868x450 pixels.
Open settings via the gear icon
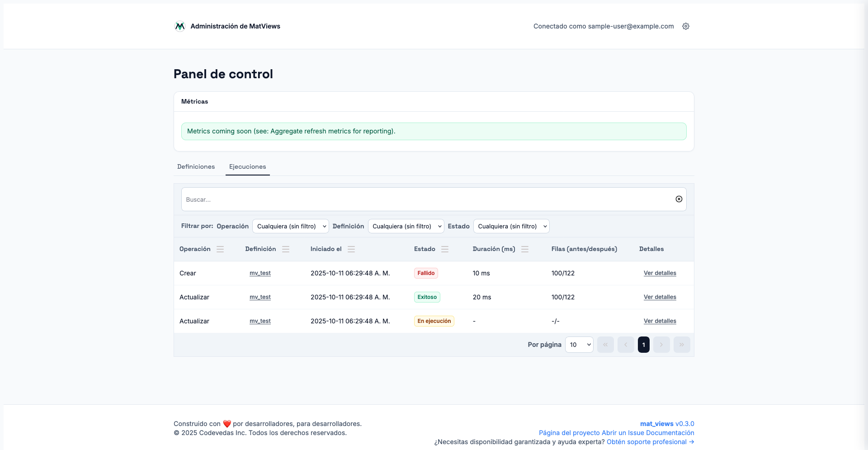685,26
